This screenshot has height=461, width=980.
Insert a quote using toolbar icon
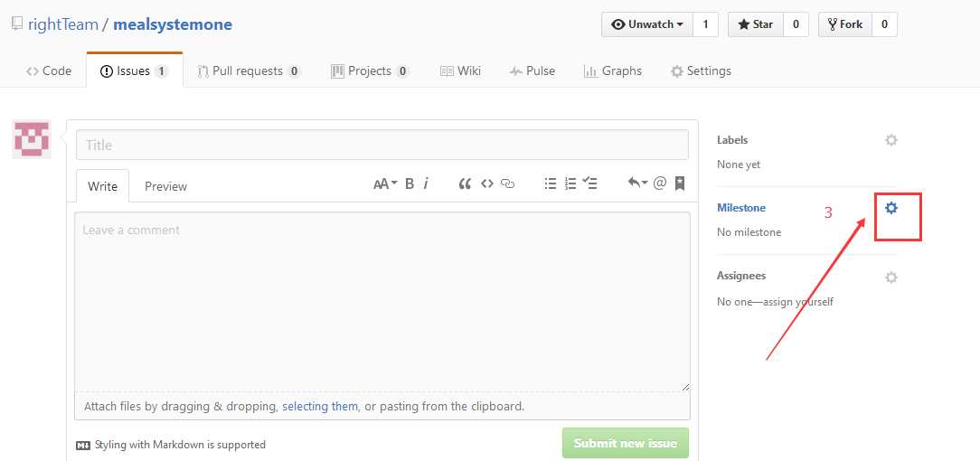465,183
